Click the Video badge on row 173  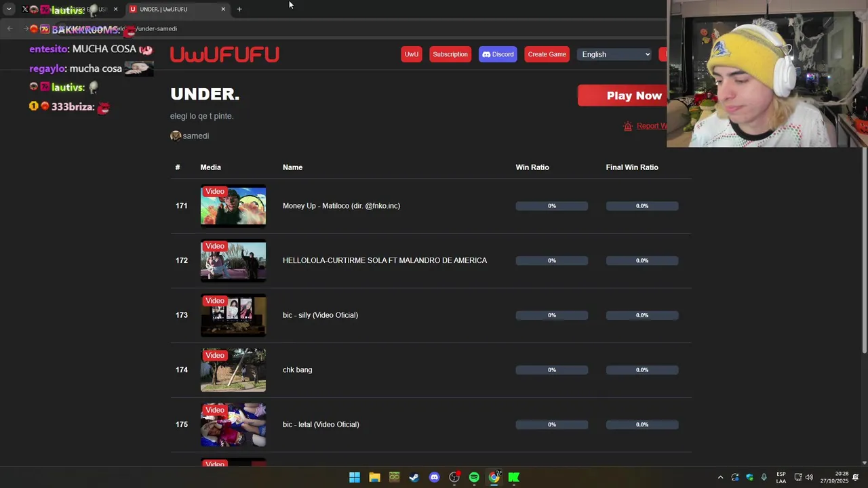point(214,301)
